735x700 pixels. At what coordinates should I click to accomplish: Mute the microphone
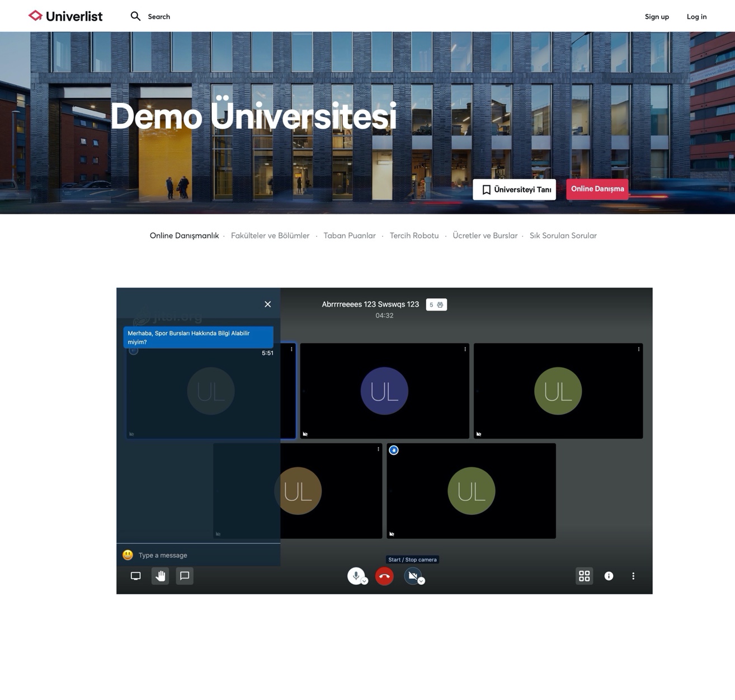coord(355,575)
